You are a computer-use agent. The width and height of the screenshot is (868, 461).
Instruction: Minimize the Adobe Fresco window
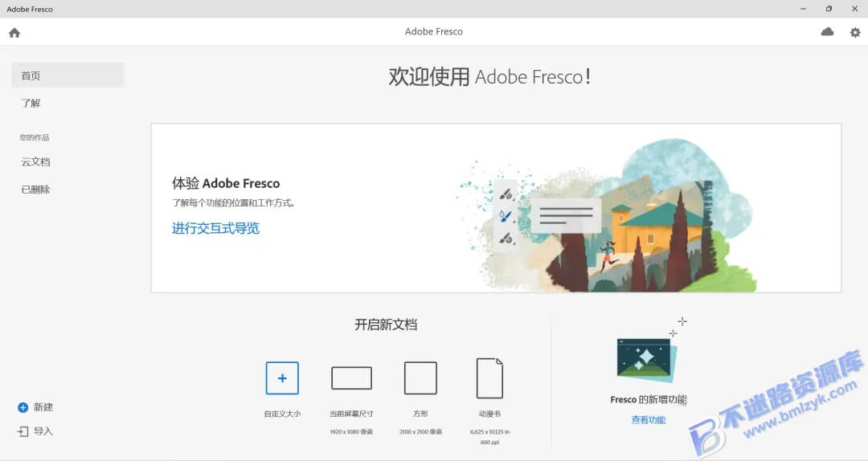(x=803, y=9)
